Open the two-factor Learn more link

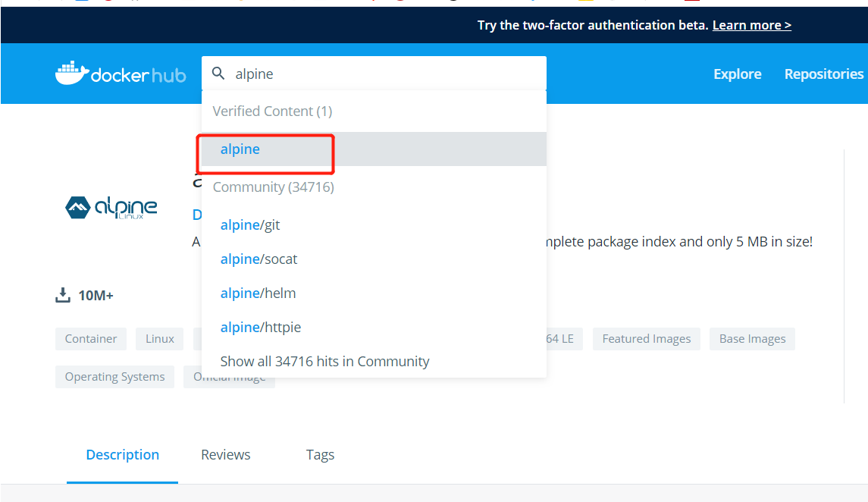pos(751,25)
